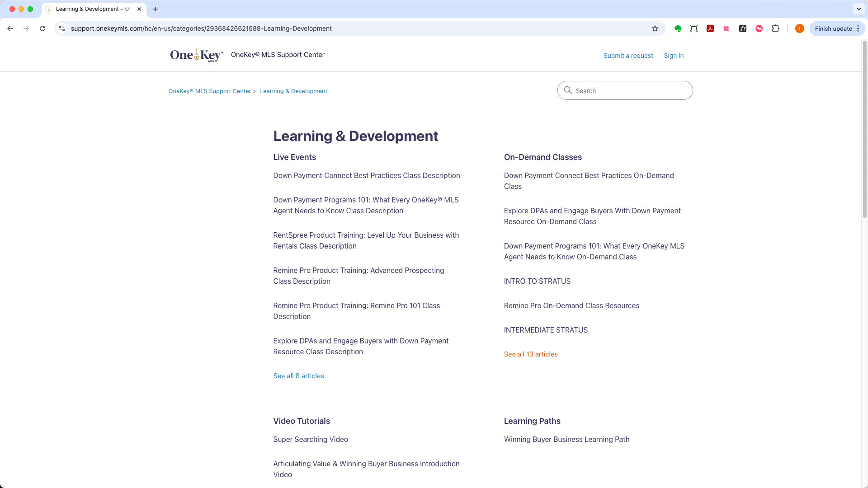Click the pink flower extension icon
Viewport: 868px width, 488px height.
726,28
